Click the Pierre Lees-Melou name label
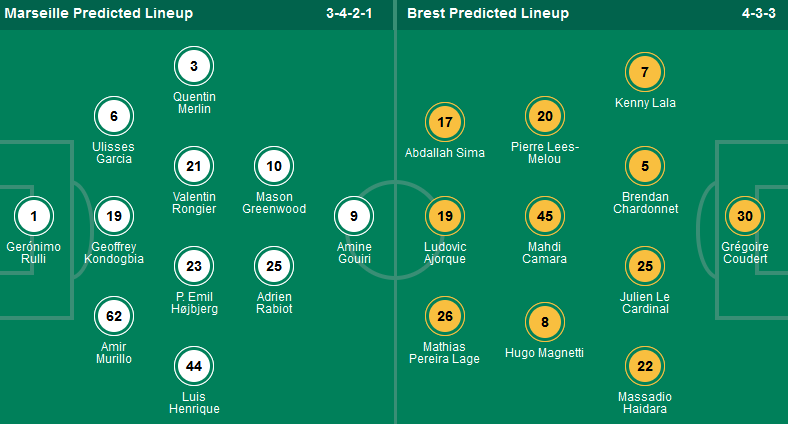This screenshot has height=424, width=788. point(545,152)
